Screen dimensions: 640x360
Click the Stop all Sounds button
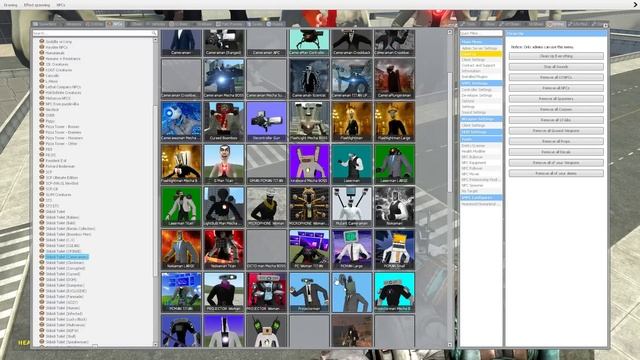[x=556, y=67]
